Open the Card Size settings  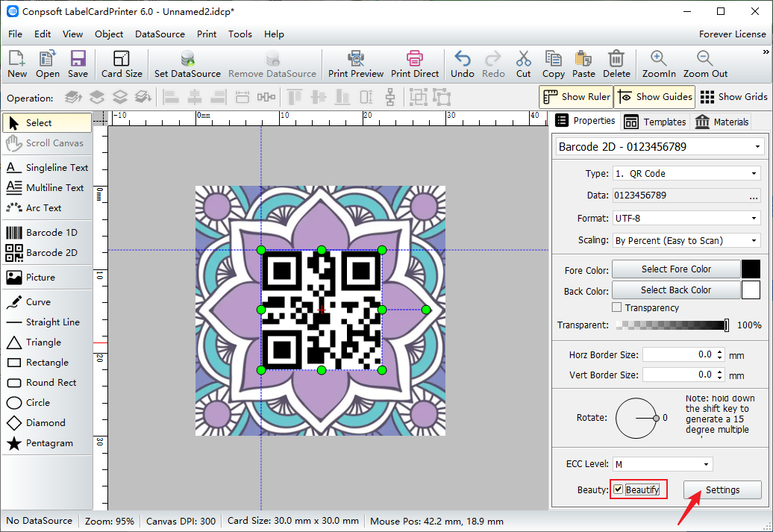pos(122,63)
